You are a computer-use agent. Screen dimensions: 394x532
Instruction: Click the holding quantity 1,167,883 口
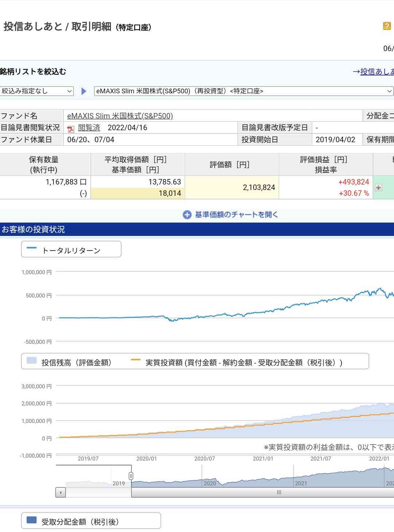click(x=66, y=182)
